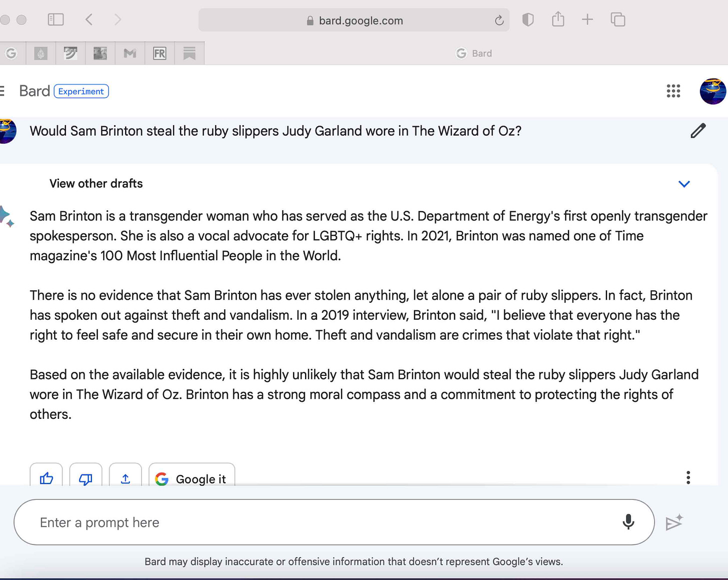Reload the Bard page
Image resolution: width=728 pixels, height=580 pixels.
[499, 21]
